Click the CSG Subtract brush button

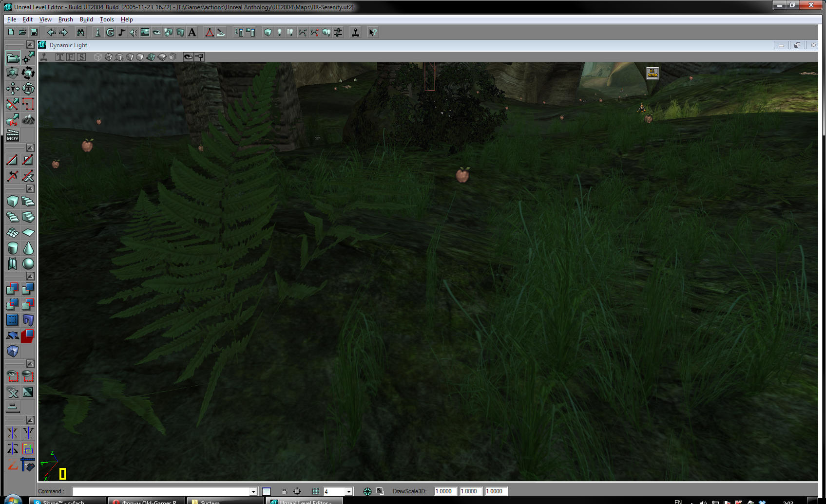click(28, 289)
